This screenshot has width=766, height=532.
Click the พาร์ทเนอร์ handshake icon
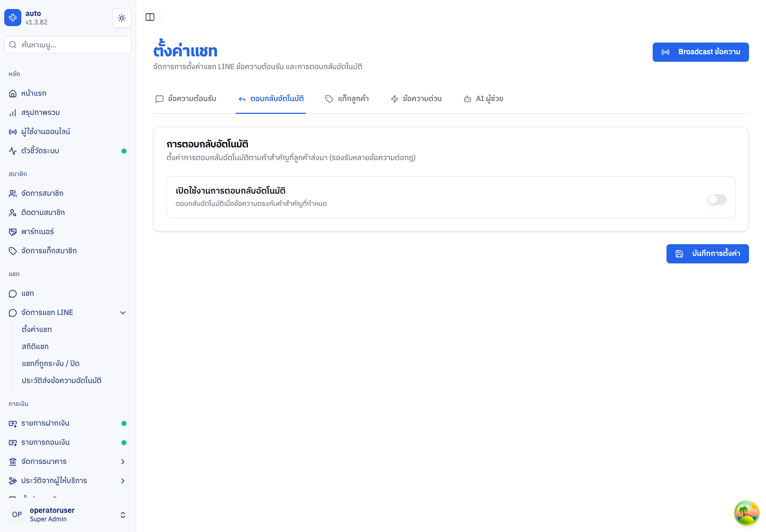click(13, 232)
